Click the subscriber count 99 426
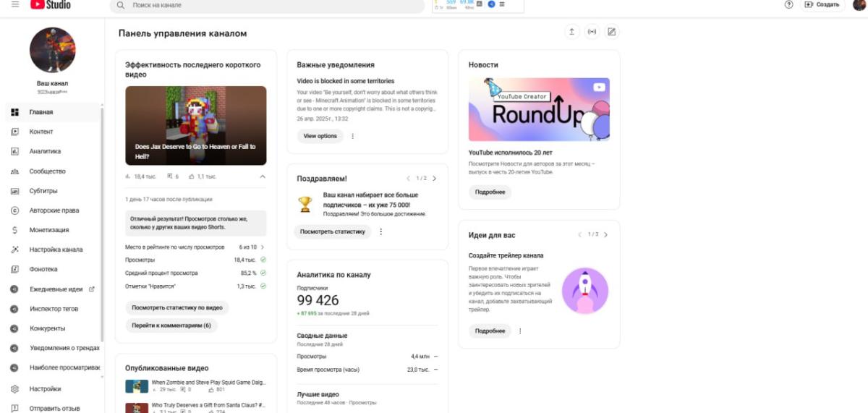The height and width of the screenshot is (413, 868). [x=318, y=300]
